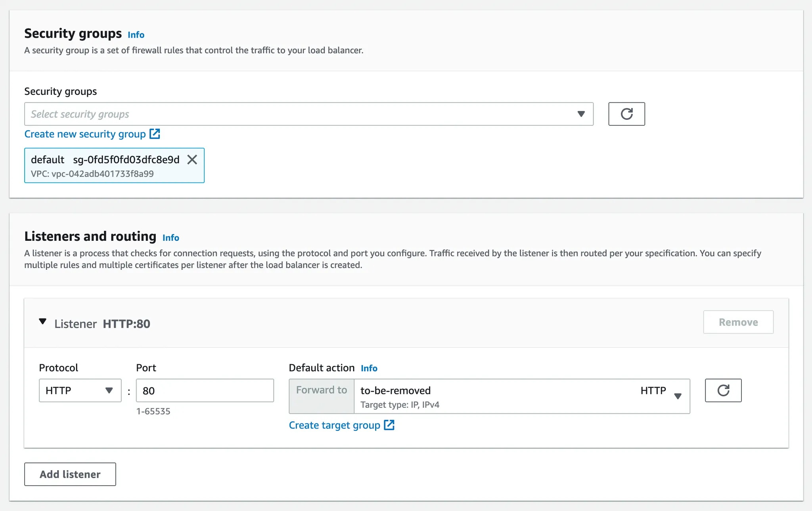
Task: Click the Select security groups placeholder text
Action: click(x=80, y=114)
